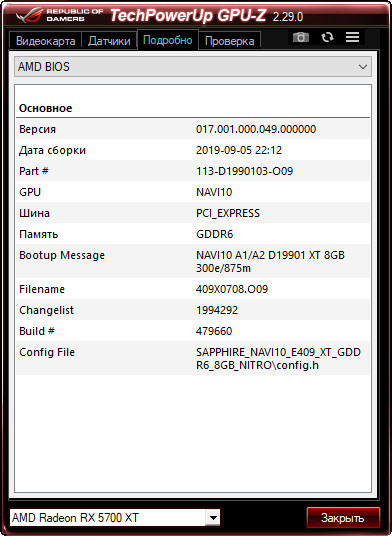This screenshot has width=392, height=536.
Task: Expand the AMD BIOS dropdown
Action: pos(193,67)
